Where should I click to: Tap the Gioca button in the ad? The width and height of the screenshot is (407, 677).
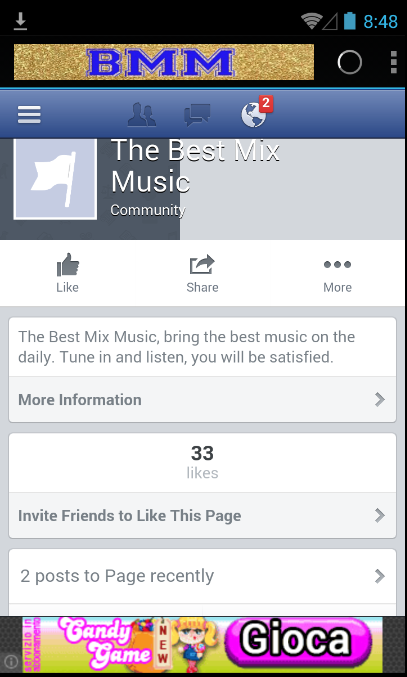(298, 639)
